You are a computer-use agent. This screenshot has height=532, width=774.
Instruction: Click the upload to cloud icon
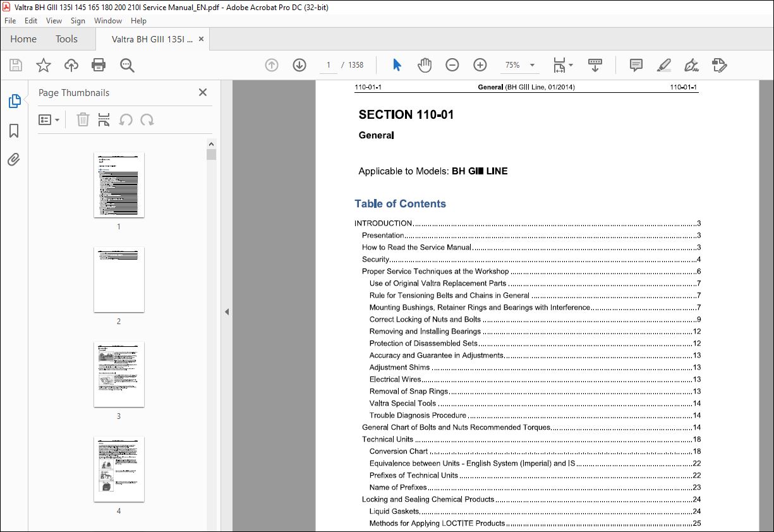pos(71,65)
